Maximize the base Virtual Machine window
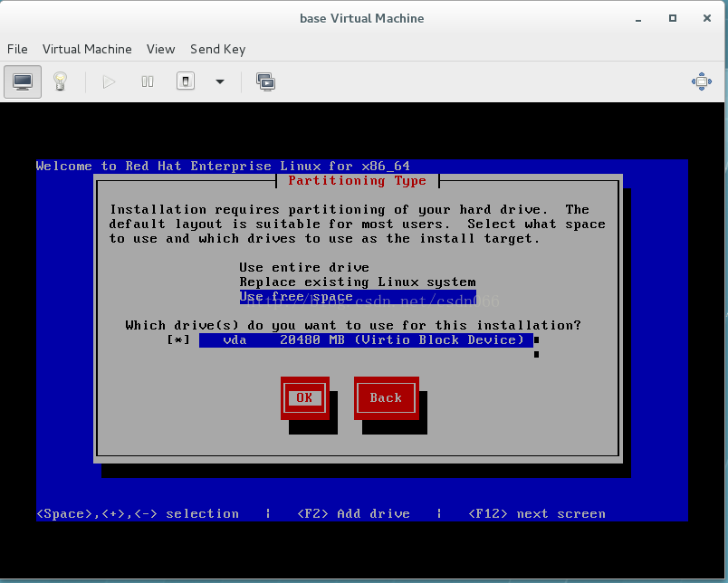This screenshot has height=583, width=728. tap(672, 18)
